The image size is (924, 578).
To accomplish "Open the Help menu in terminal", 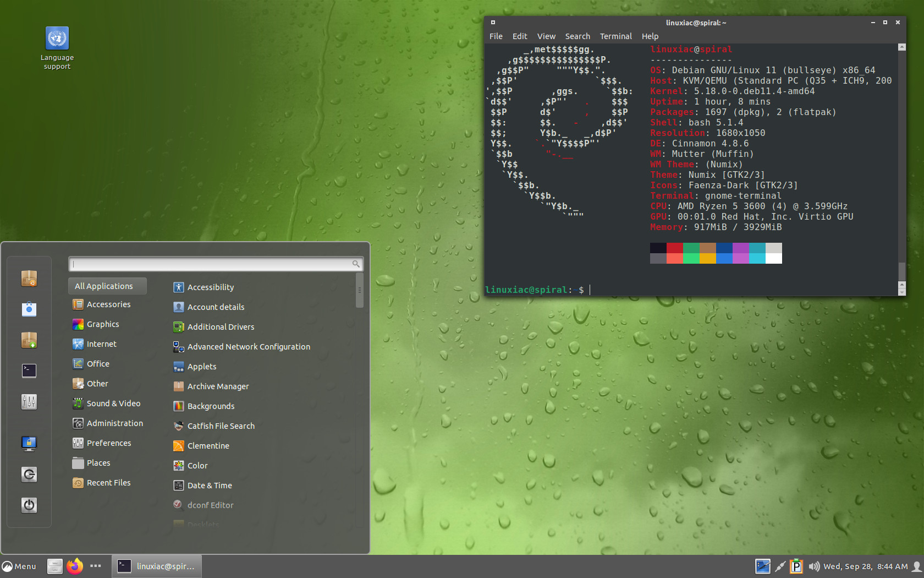I will click(x=650, y=36).
